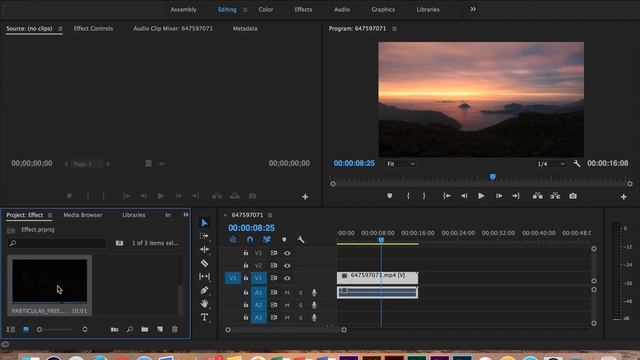Go to In point in Program monitor

point(447,196)
